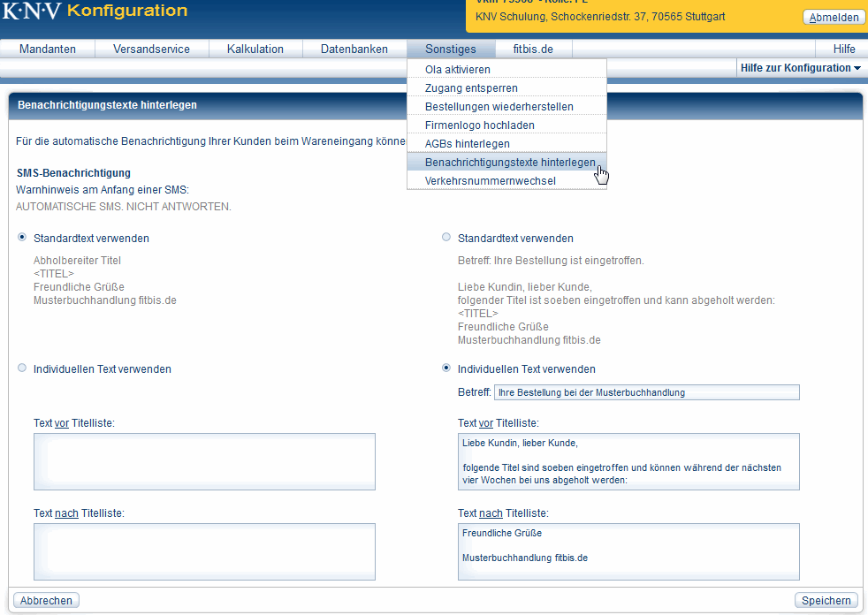Open the Kalkulation menu
The height and width of the screenshot is (615, 868).
click(x=255, y=49)
